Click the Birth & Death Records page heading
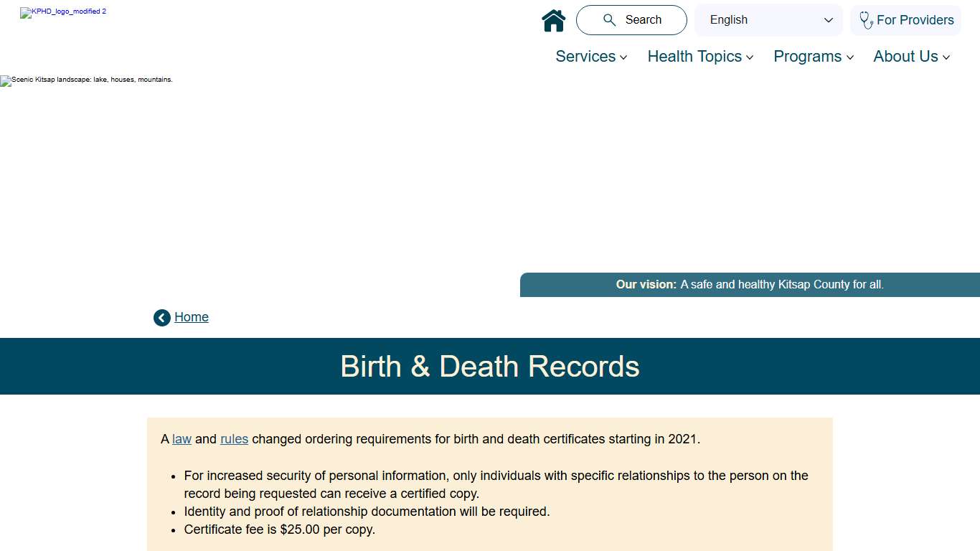This screenshot has height=551, width=980. click(490, 366)
